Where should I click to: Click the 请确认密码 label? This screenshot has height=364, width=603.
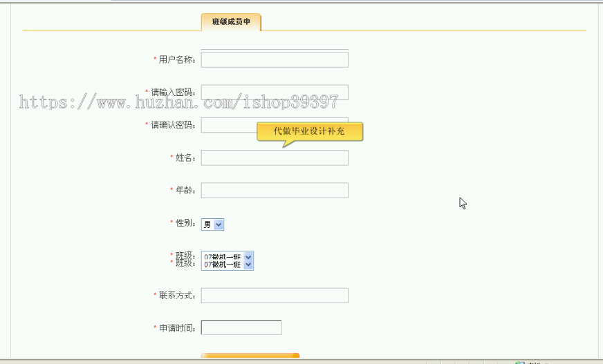tap(173, 125)
